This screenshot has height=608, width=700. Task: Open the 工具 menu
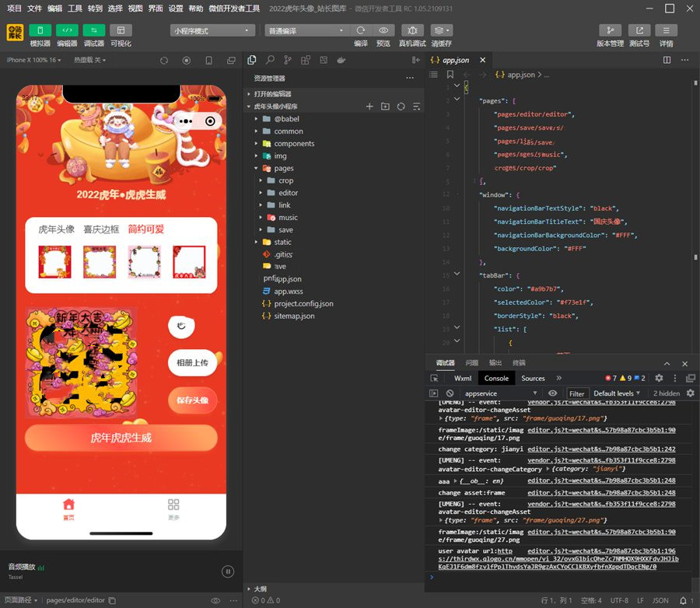[75, 8]
